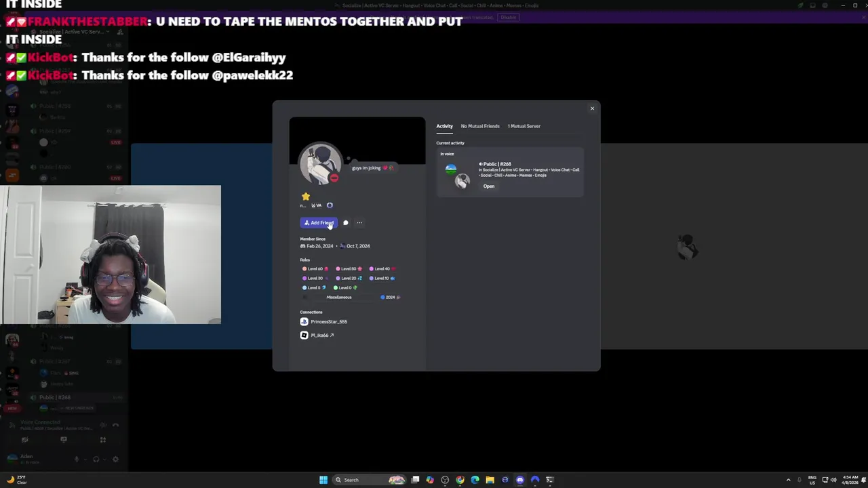Click the server icon in the activity card

click(x=451, y=169)
